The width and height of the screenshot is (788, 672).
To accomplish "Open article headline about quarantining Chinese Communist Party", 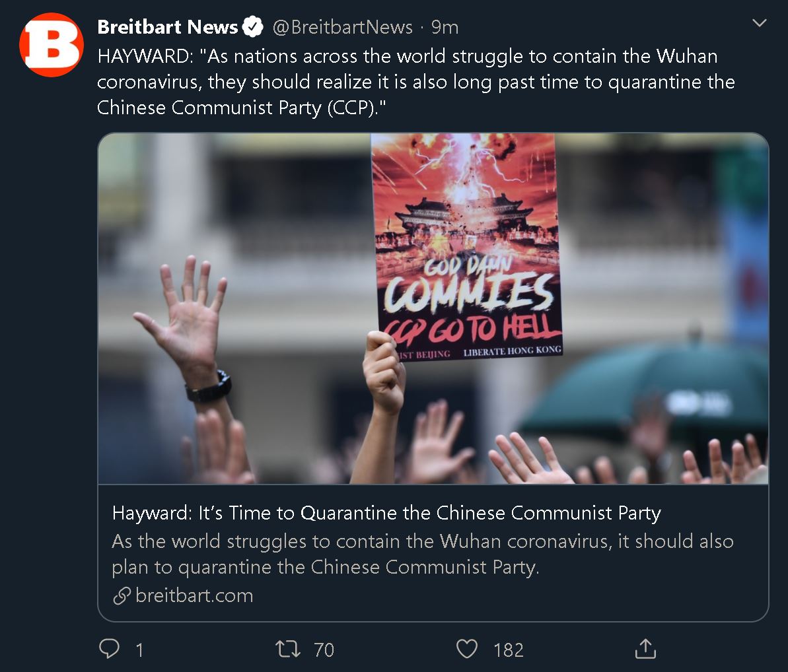I will point(386,513).
